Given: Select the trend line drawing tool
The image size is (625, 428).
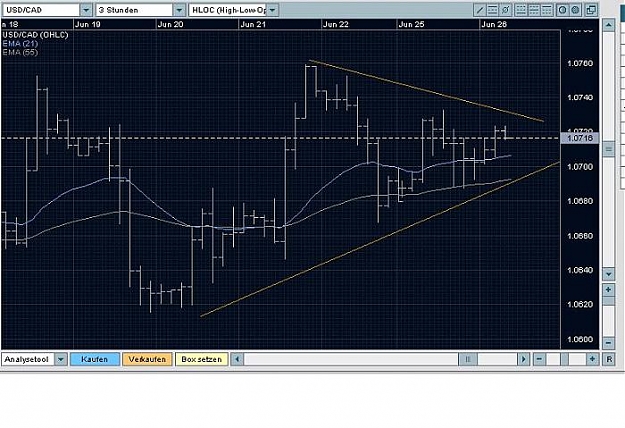Looking at the screenshot, I should point(480,10).
